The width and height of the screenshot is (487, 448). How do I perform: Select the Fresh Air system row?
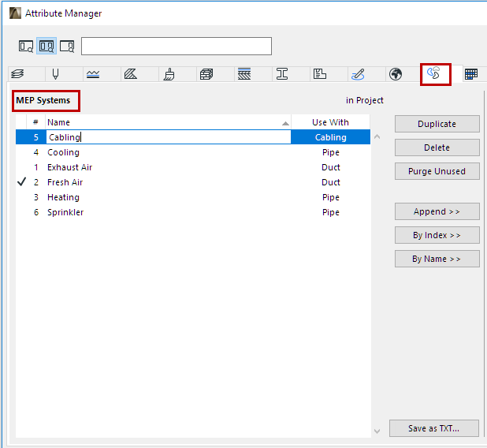(193, 182)
